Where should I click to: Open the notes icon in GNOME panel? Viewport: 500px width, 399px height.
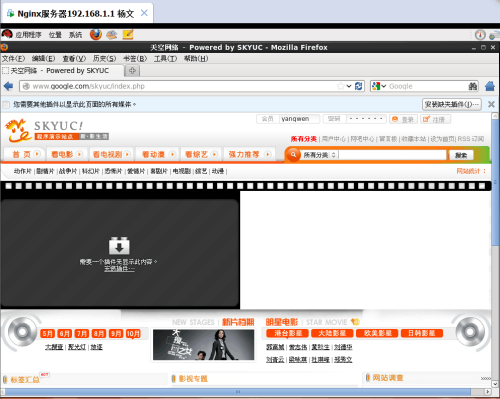pyautogui.click(x=128, y=34)
